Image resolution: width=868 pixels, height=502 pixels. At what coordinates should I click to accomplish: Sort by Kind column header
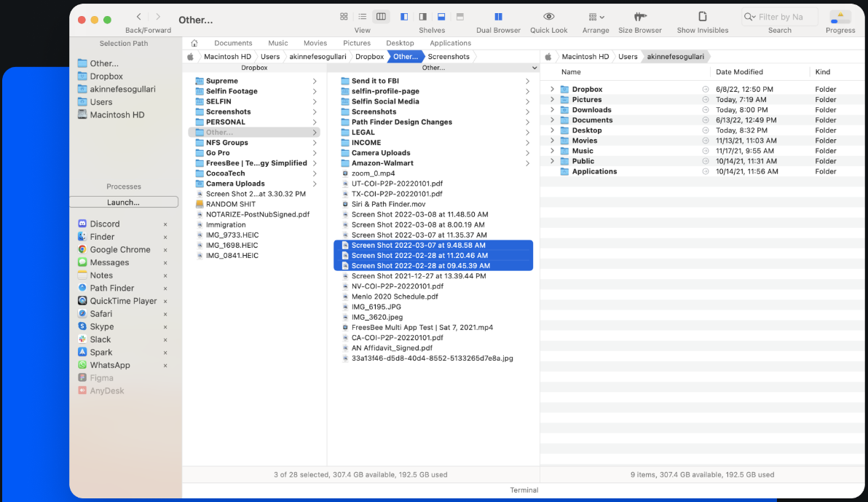click(823, 72)
